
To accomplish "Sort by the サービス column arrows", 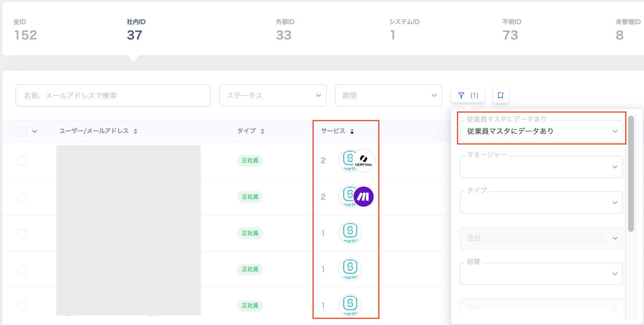I will point(352,131).
